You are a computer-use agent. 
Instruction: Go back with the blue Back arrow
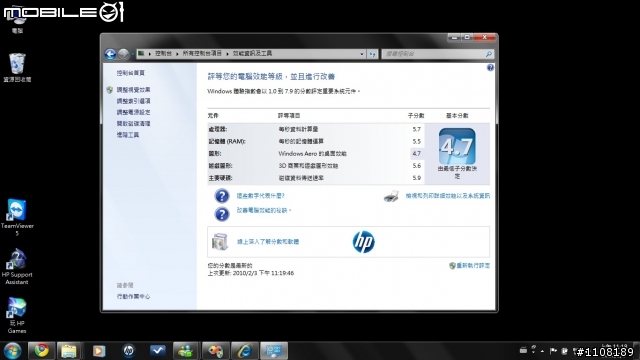(110, 54)
